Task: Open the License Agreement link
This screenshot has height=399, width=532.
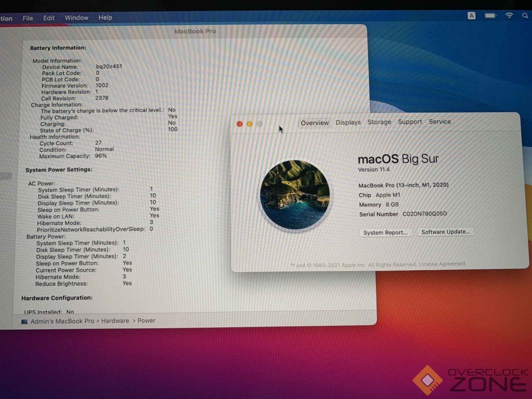Action: 442,264
